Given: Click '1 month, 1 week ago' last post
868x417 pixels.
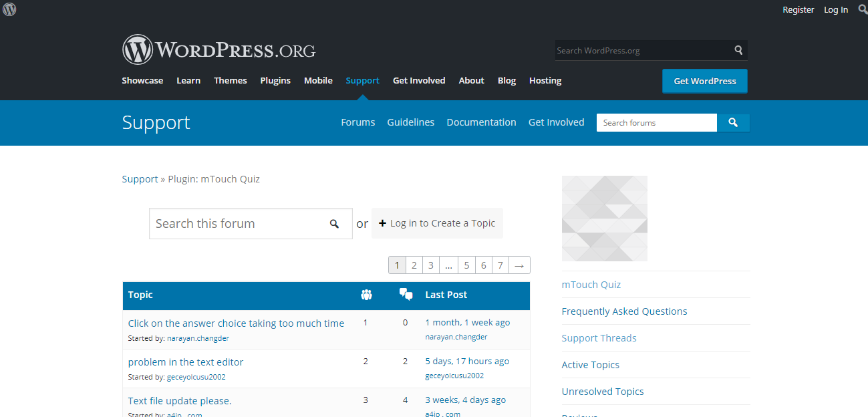Looking at the screenshot, I should coord(468,323).
